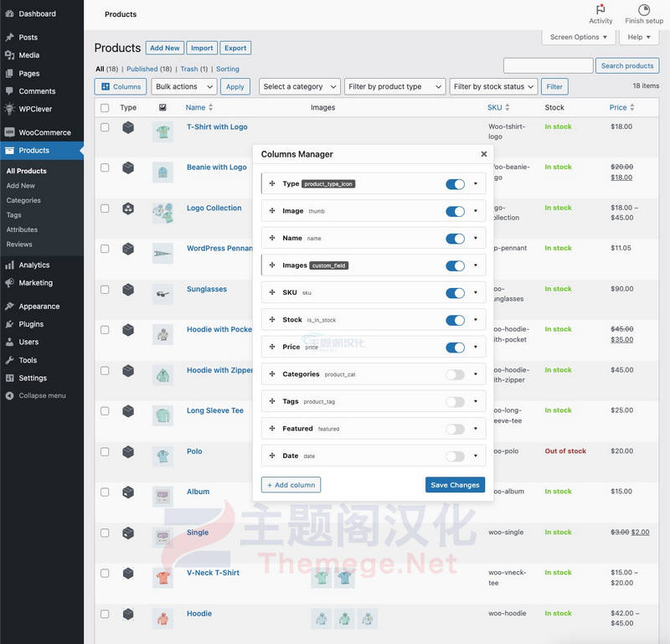Click the Save Changes button
Screen dimensions: 670x644
[455, 485]
